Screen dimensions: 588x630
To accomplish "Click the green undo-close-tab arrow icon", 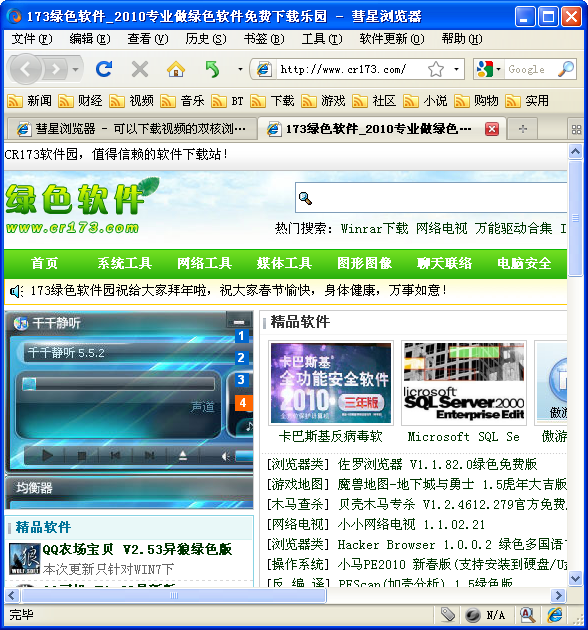I will (212, 69).
